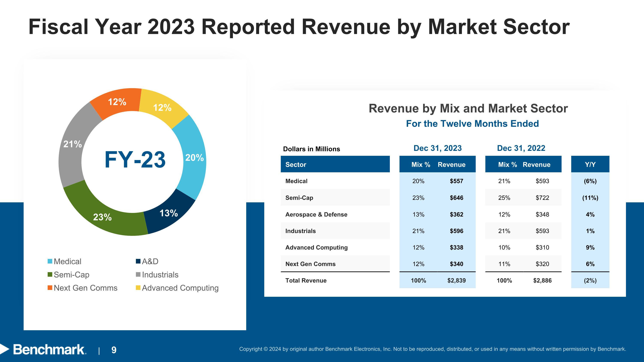This screenshot has height=362, width=644.
Task: Click the slide title text
Action: (299, 27)
